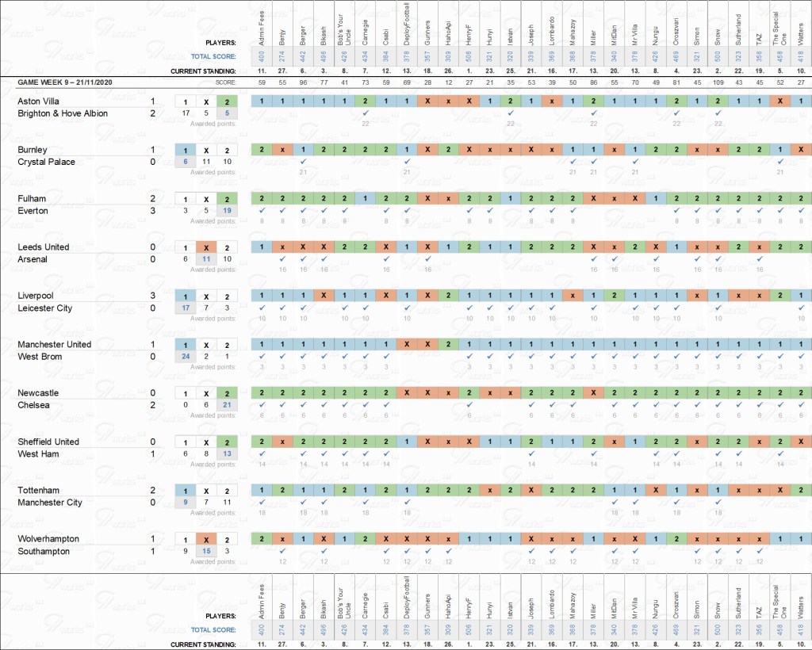This screenshot has width=812, height=650.
Task: Pick outcome 2 for Leeds vs Arsenal
Action: pyautogui.click(x=227, y=248)
